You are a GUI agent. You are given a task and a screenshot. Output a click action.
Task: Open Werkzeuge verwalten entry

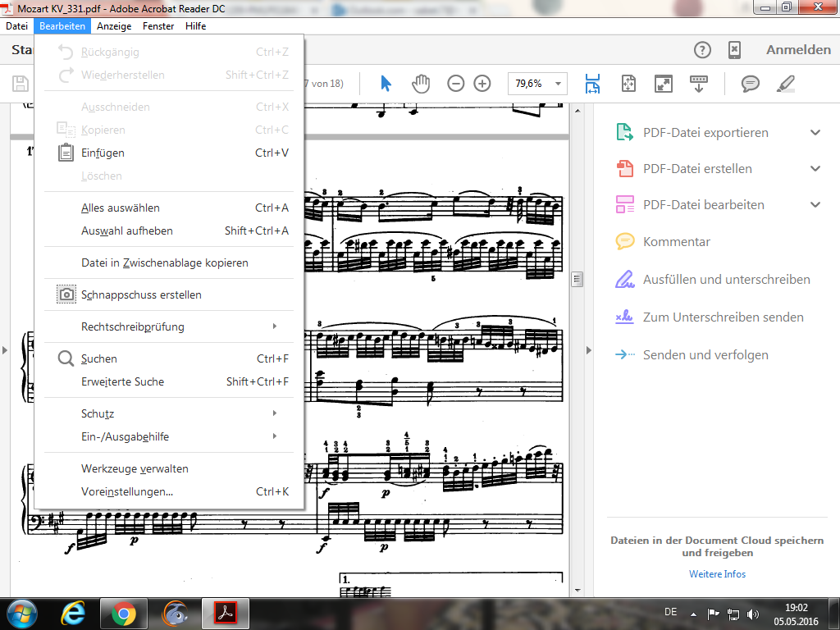click(169, 468)
